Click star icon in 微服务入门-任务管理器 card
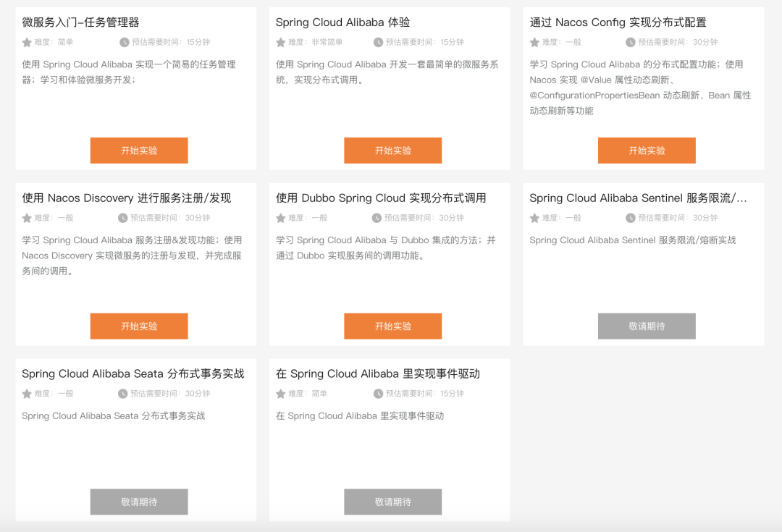This screenshot has height=532, width=782. click(x=27, y=43)
